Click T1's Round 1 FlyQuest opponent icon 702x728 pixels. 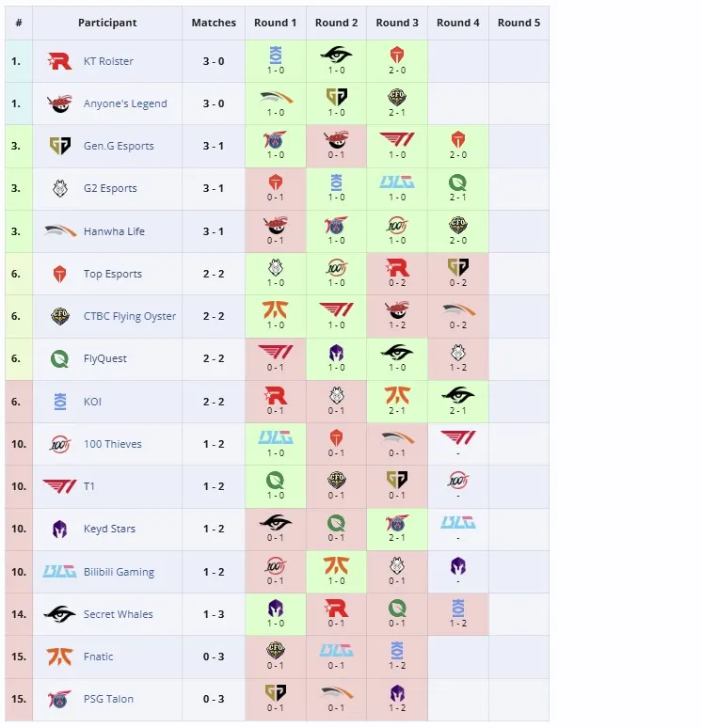(x=276, y=480)
